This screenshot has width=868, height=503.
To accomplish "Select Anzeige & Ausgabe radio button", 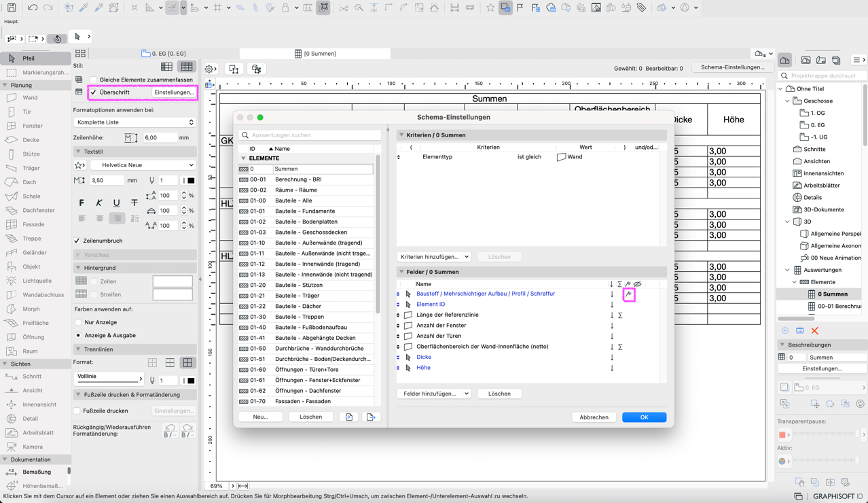I will pos(78,335).
